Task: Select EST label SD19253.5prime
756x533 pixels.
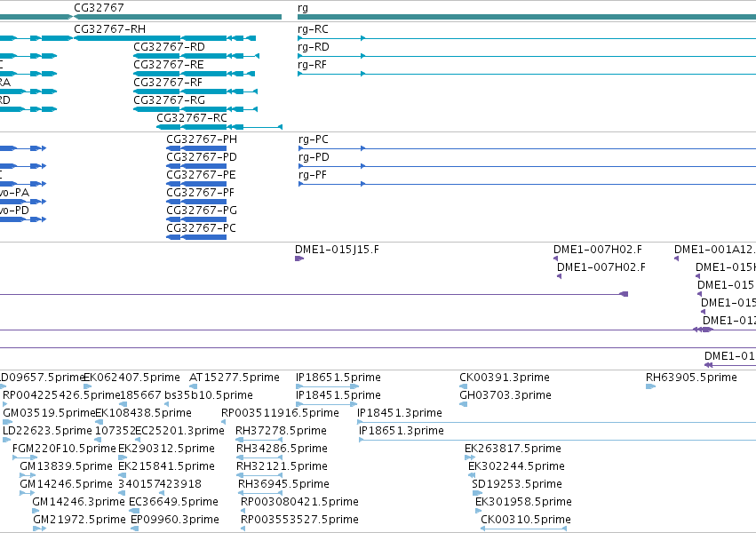Action: 517,484
